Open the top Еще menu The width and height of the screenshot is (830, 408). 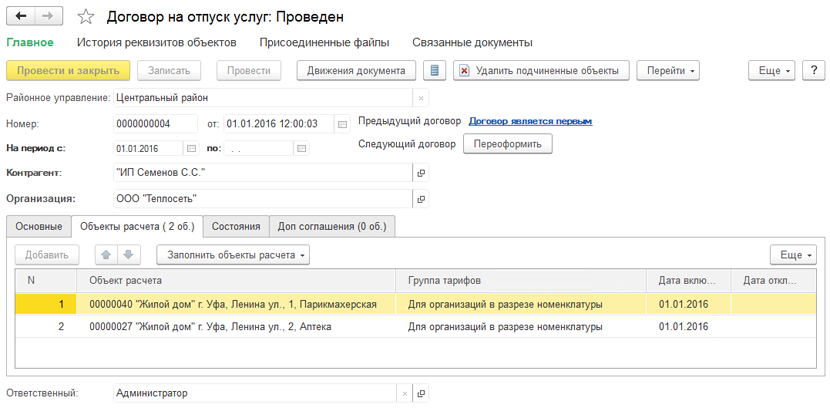(x=773, y=71)
